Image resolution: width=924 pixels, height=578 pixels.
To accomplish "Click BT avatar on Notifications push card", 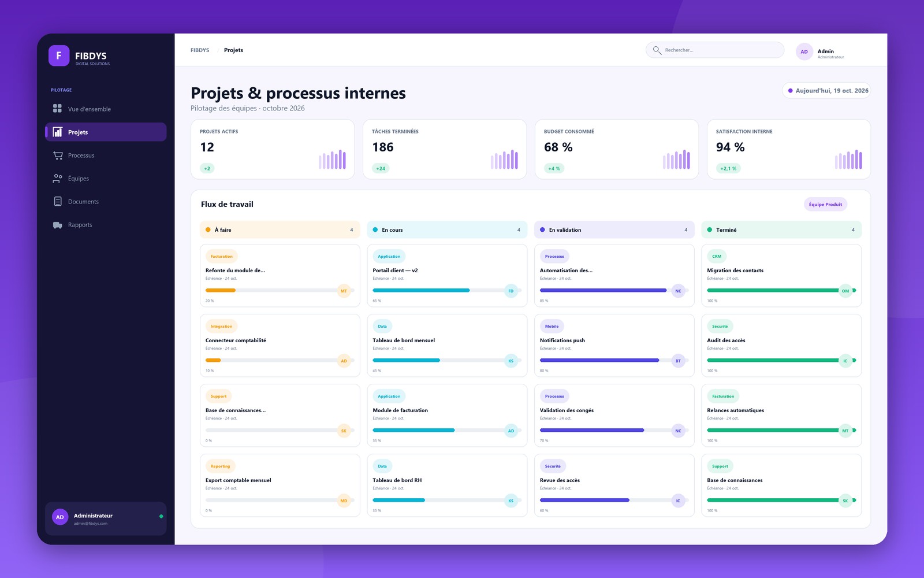I will (x=678, y=361).
